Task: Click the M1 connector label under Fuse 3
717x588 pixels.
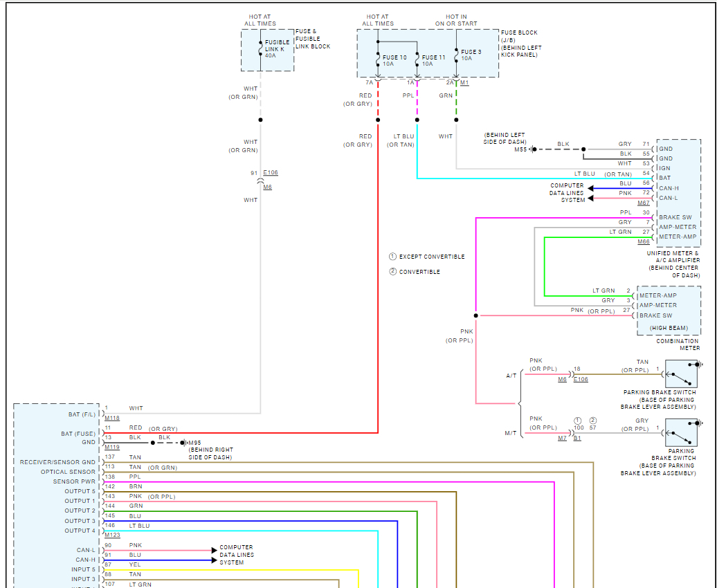Action: (464, 82)
